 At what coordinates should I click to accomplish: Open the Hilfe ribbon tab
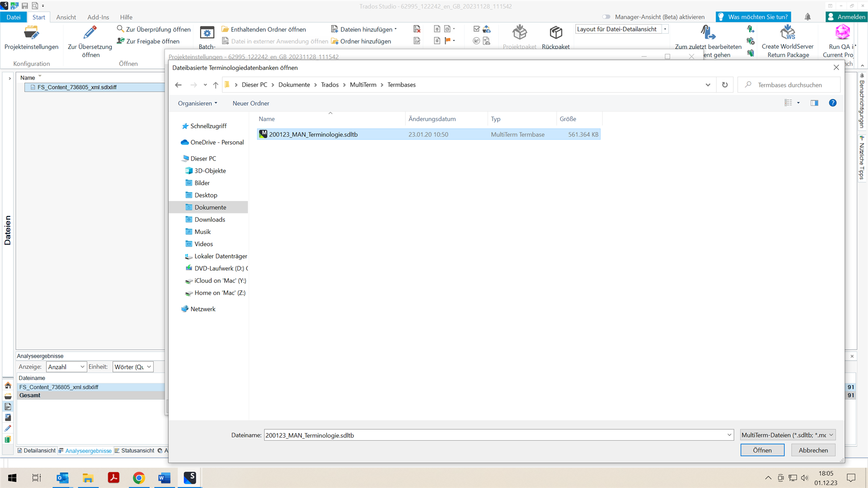126,17
